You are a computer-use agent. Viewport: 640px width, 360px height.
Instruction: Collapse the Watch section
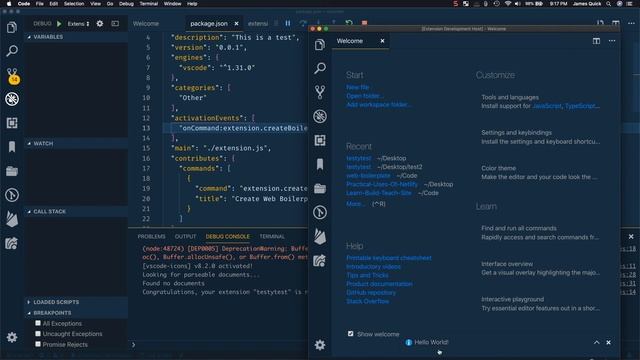pos(76,144)
